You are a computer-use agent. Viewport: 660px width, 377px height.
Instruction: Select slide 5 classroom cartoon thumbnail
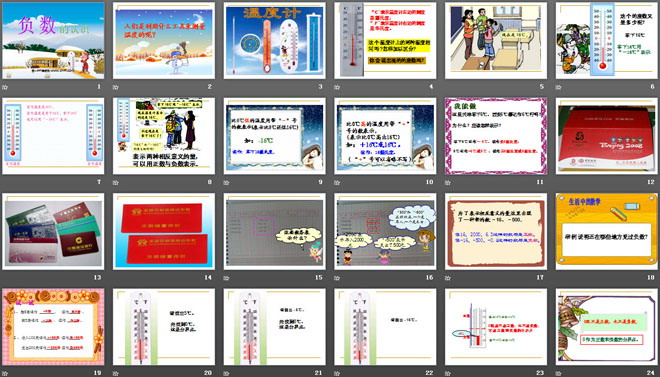pos(496,40)
